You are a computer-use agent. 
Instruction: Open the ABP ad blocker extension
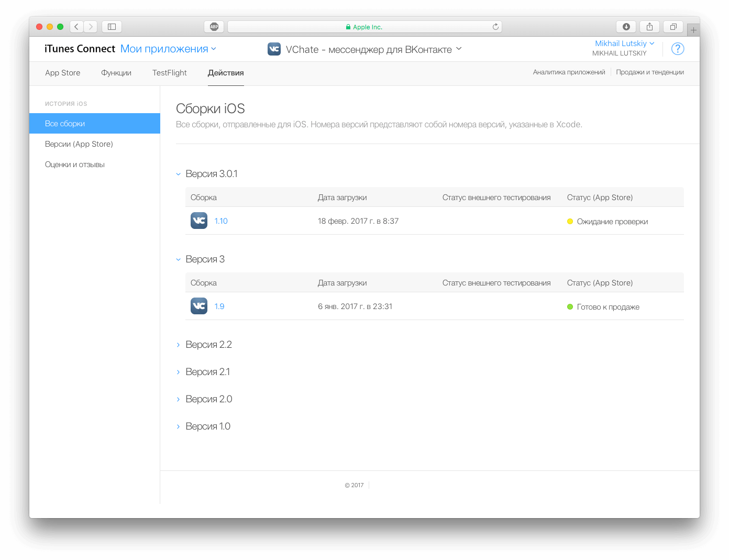(214, 27)
